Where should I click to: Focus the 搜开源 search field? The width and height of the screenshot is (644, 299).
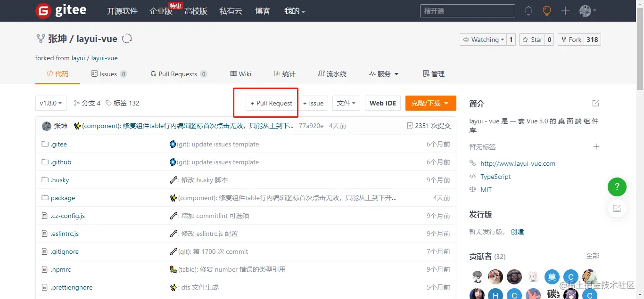pyautogui.click(x=467, y=11)
